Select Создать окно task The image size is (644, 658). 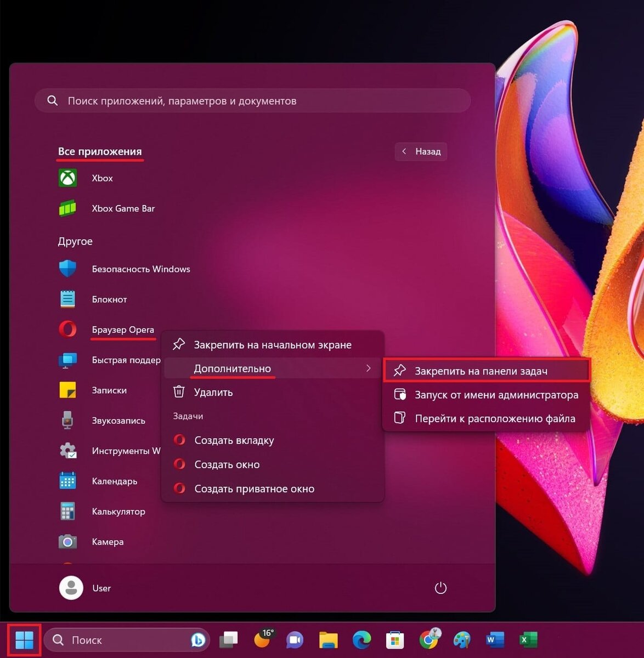coord(273,464)
